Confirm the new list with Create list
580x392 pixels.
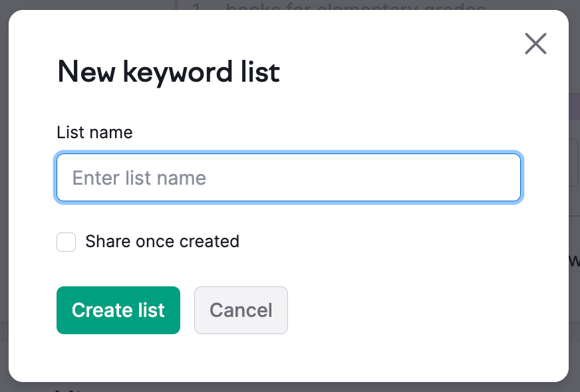click(118, 310)
